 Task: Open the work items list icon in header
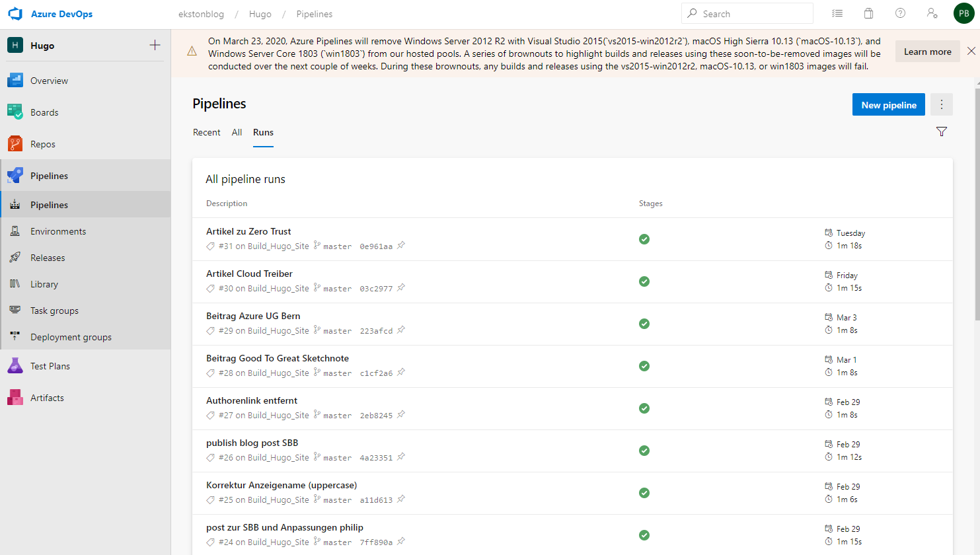pos(837,13)
